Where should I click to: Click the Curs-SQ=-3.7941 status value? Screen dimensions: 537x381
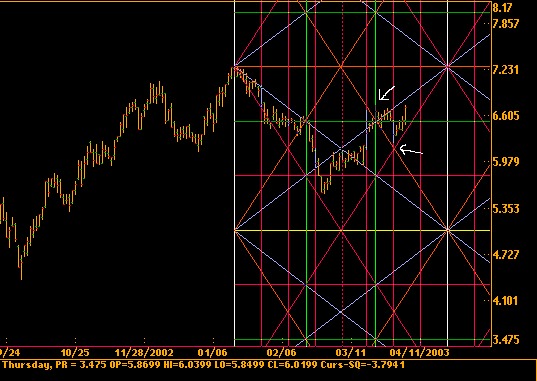tap(363, 365)
